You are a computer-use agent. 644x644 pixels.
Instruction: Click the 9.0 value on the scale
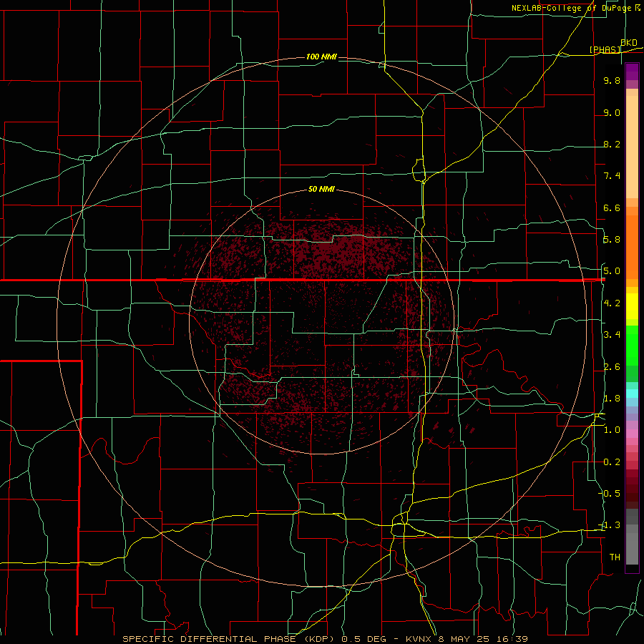pos(612,112)
